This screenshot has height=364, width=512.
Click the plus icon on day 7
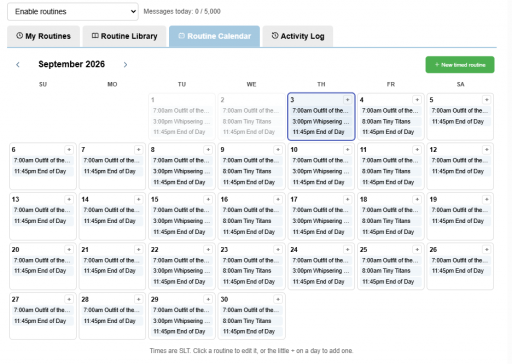pos(138,150)
